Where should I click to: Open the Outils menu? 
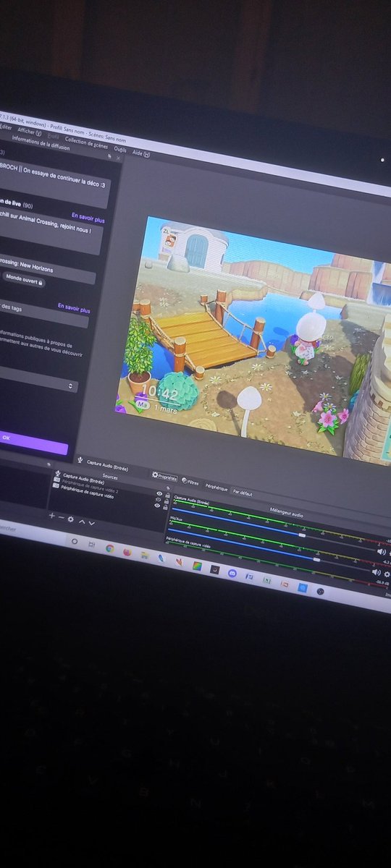(120, 149)
